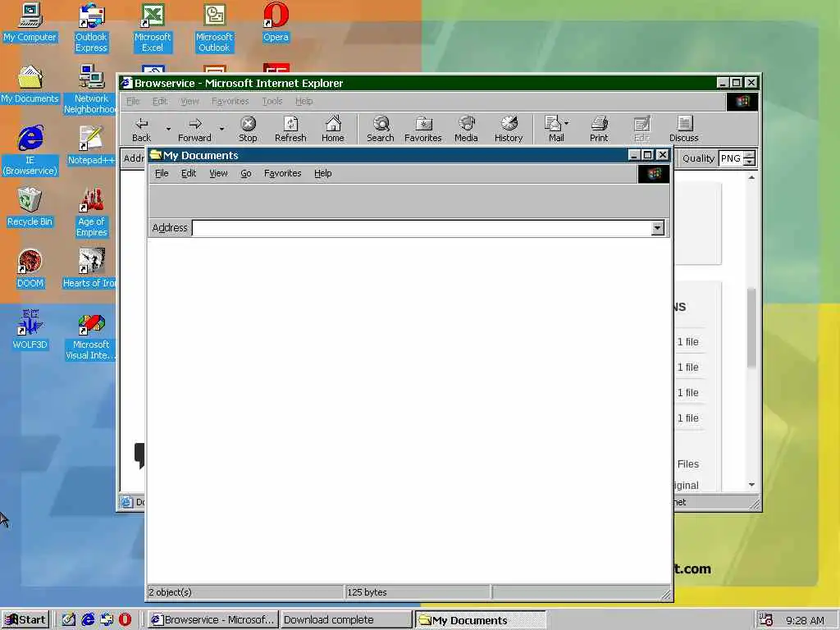Select the Notepad++ desktop shortcut
The image size is (840, 630).
[x=91, y=146]
